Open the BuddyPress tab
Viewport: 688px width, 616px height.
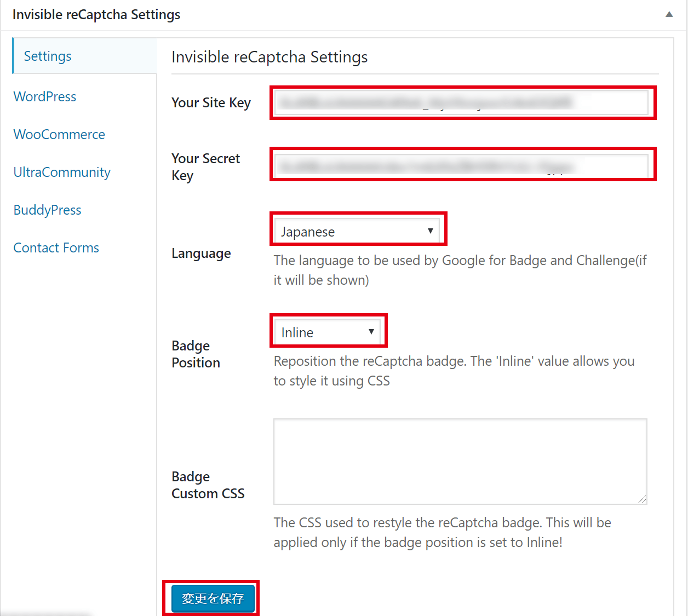pos(47,210)
